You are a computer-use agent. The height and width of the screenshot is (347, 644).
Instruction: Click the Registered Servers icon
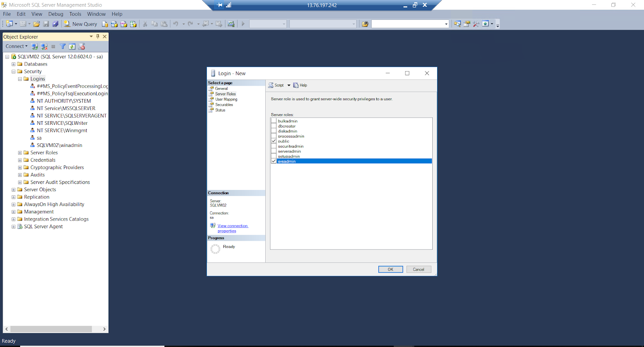click(458, 24)
